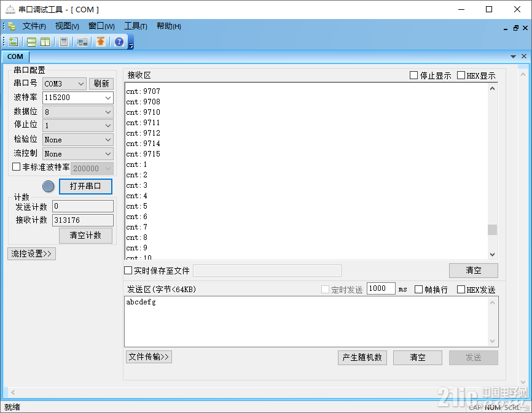Open the 窗口(W) menu
Viewport: 532px width, 413px height.
pyautogui.click(x=101, y=26)
